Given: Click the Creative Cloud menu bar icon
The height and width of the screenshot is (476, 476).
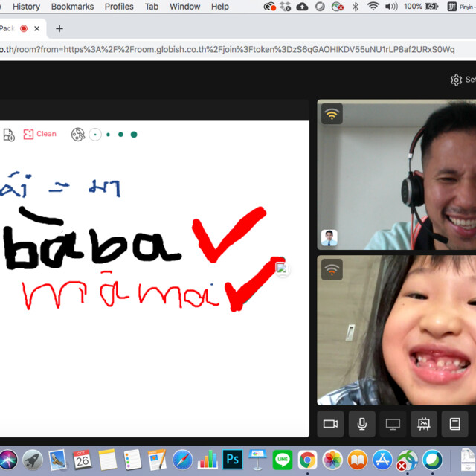Looking at the screenshot, I should point(269,7).
